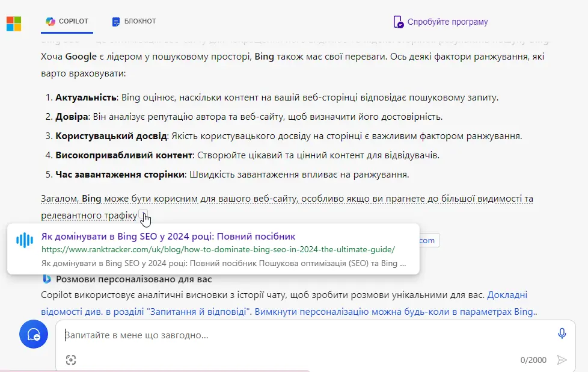Click the 0/2000 character counter

pyautogui.click(x=533, y=361)
